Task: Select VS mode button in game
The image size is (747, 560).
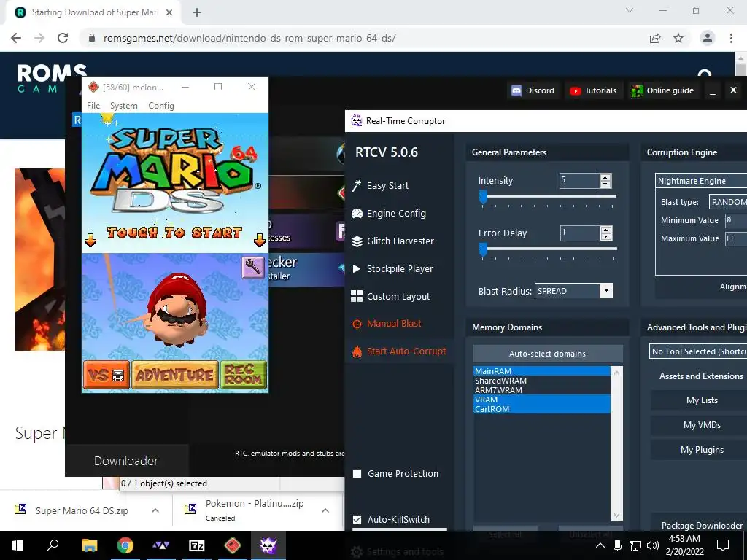Action: pos(107,375)
